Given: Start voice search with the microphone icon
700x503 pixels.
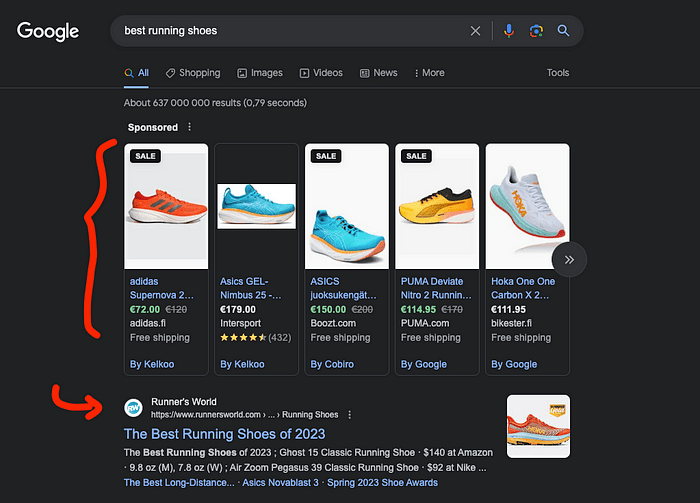Looking at the screenshot, I should (x=508, y=31).
